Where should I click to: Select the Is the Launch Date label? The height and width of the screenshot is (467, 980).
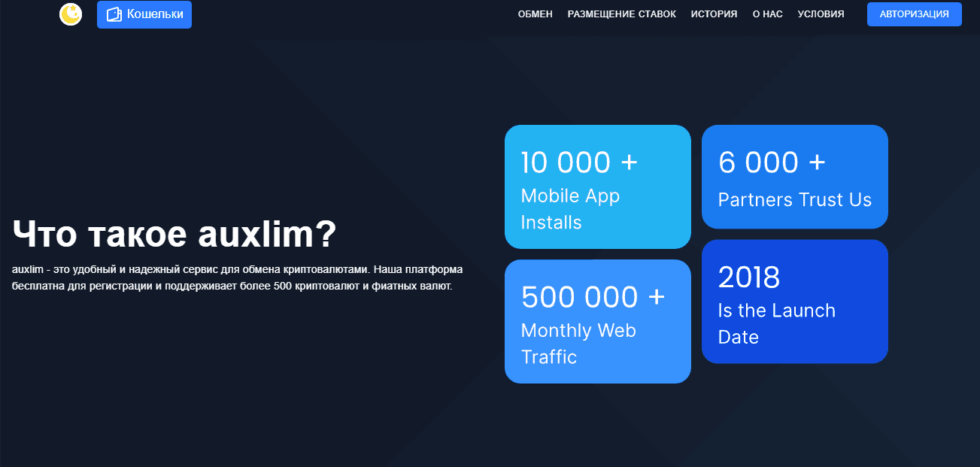[x=776, y=323]
